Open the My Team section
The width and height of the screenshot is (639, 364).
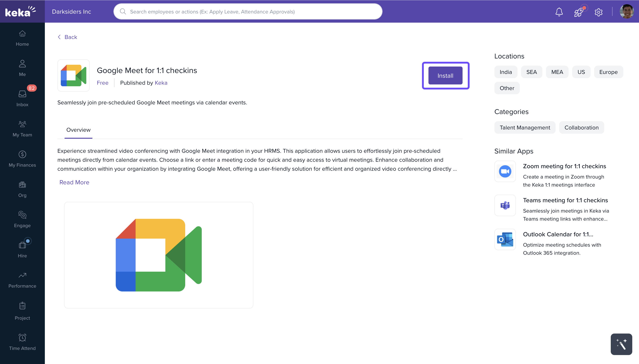pyautogui.click(x=22, y=128)
